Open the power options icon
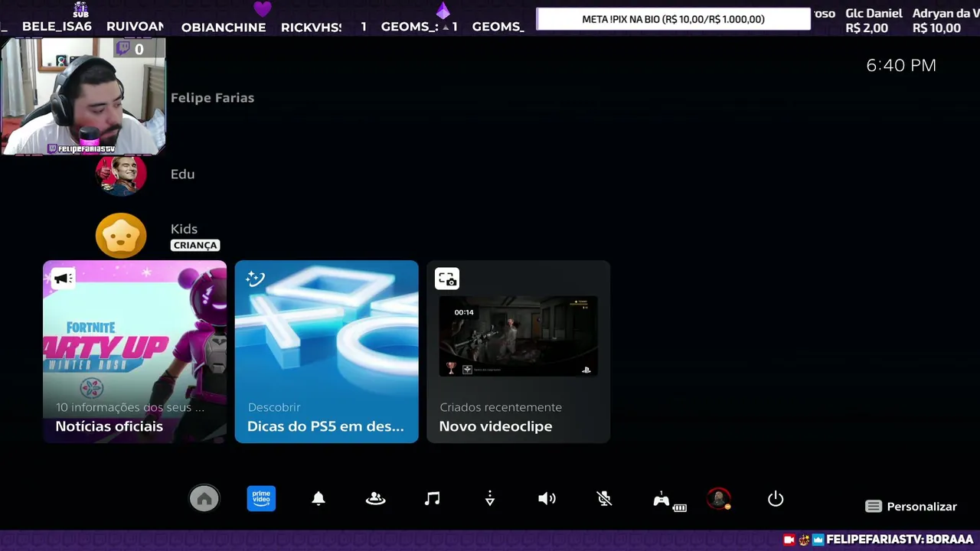The height and width of the screenshot is (551, 980). 776,499
